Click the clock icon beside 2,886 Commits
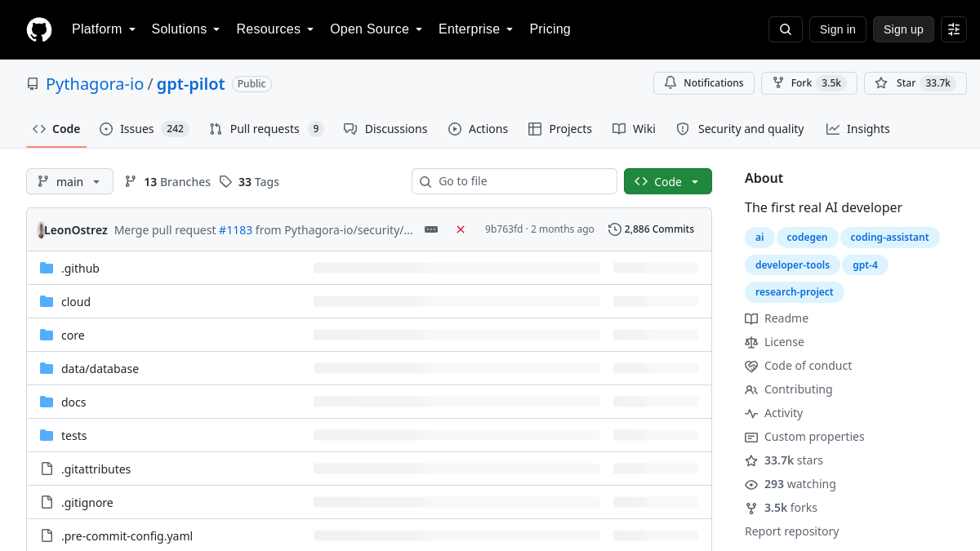Image resolution: width=980 pixels, height=551 pixels. (x=615, y=229)
